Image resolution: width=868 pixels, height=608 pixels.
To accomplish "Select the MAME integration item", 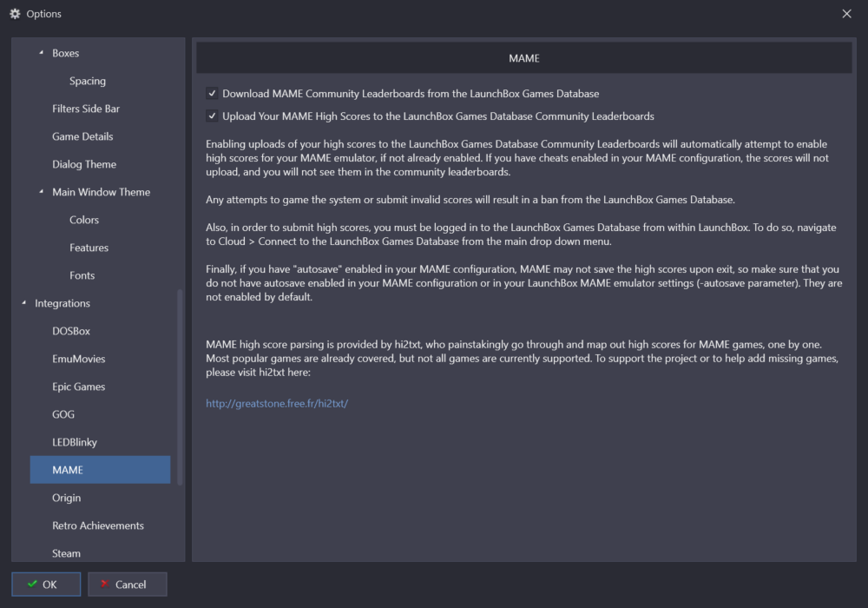I will coord(100,470).
